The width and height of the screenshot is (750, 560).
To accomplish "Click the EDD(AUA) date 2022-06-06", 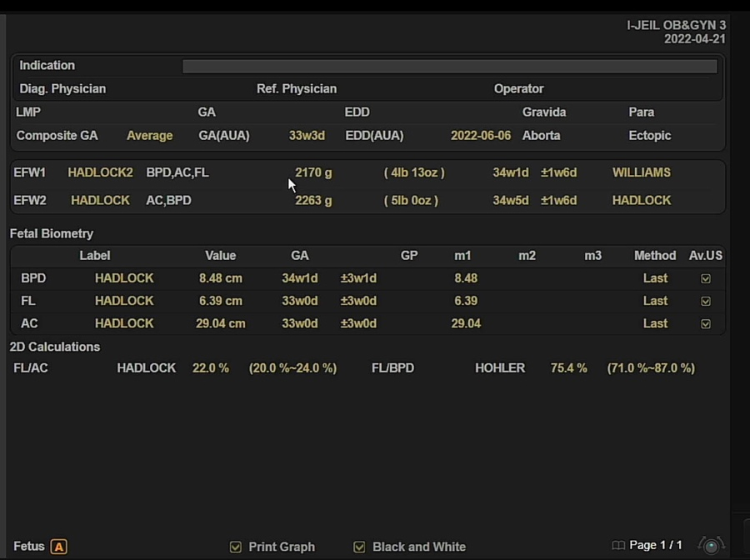I will click(481, 136).
